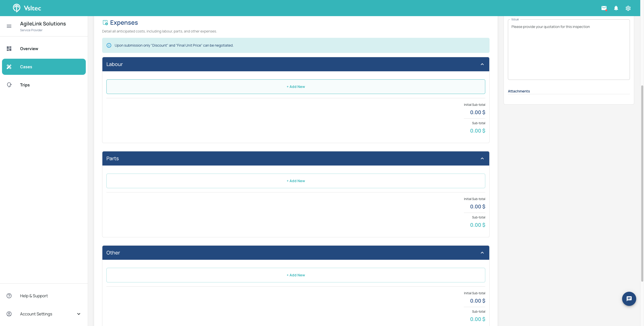The image size is (644, 326).
Task: Go to Overview in the sidebar
Action: (x=44, y=49)
